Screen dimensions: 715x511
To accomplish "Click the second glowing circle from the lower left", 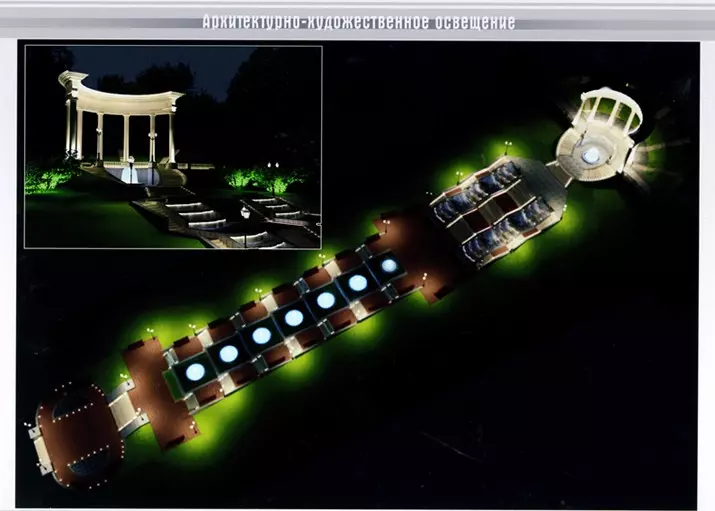I will 228,353.
